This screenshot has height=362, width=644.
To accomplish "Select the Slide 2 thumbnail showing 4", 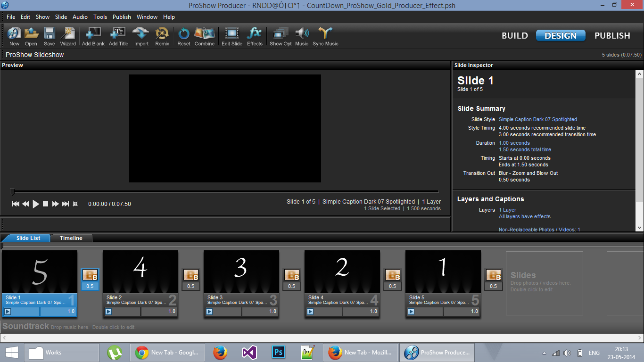I will coord(140,271).
